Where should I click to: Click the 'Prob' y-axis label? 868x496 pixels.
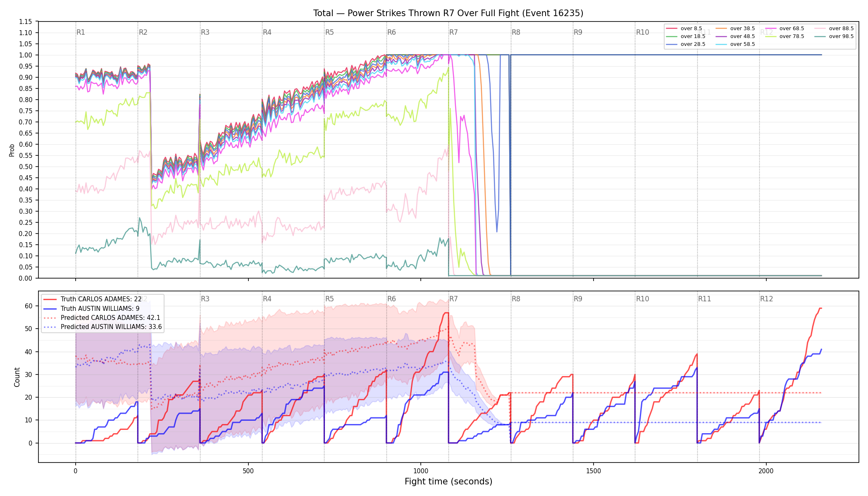pyautogui.click(x=12, y=150)
